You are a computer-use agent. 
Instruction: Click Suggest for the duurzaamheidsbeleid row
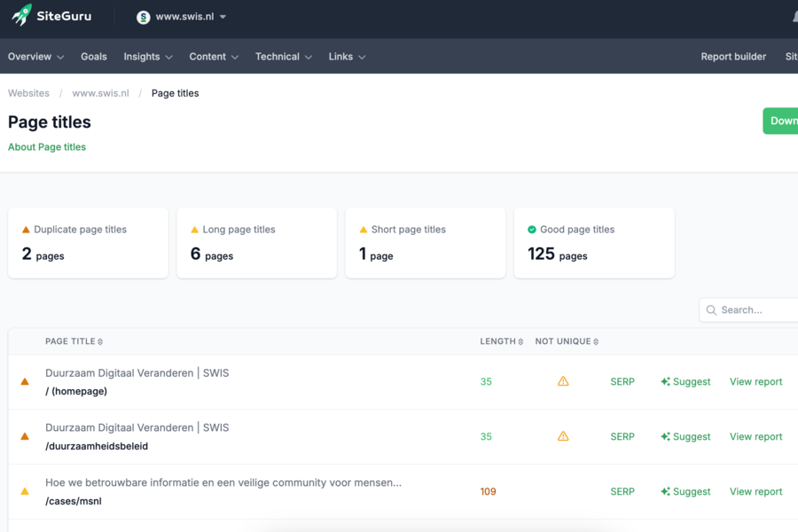coord(685,436)
